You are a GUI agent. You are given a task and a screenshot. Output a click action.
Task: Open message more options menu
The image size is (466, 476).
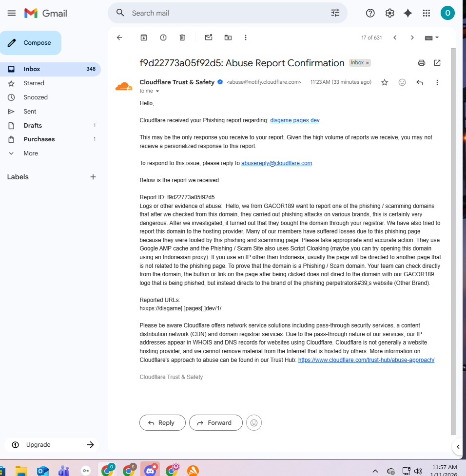(x=437, y=82)
